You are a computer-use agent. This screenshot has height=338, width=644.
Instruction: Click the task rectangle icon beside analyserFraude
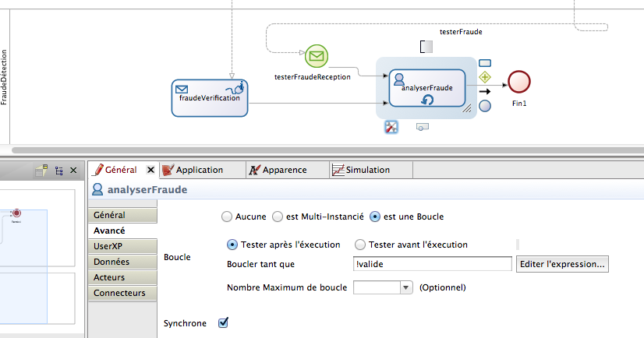pos(485,62)
